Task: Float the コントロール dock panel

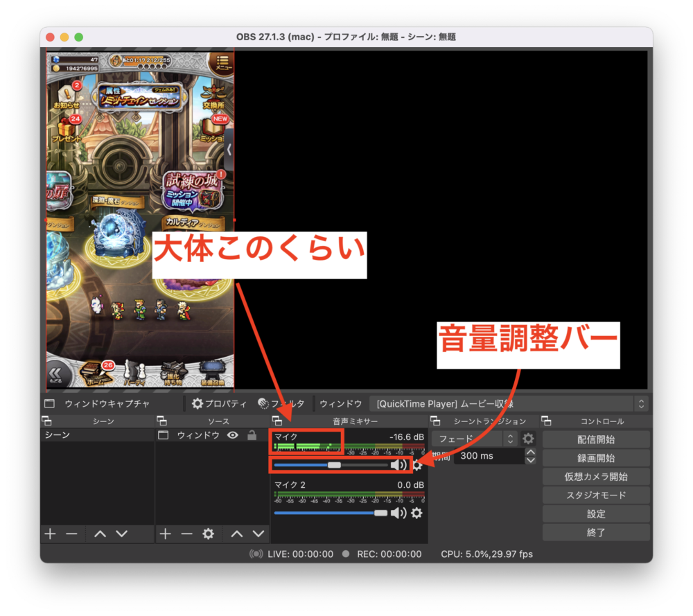Action: (x=546, y=421)
